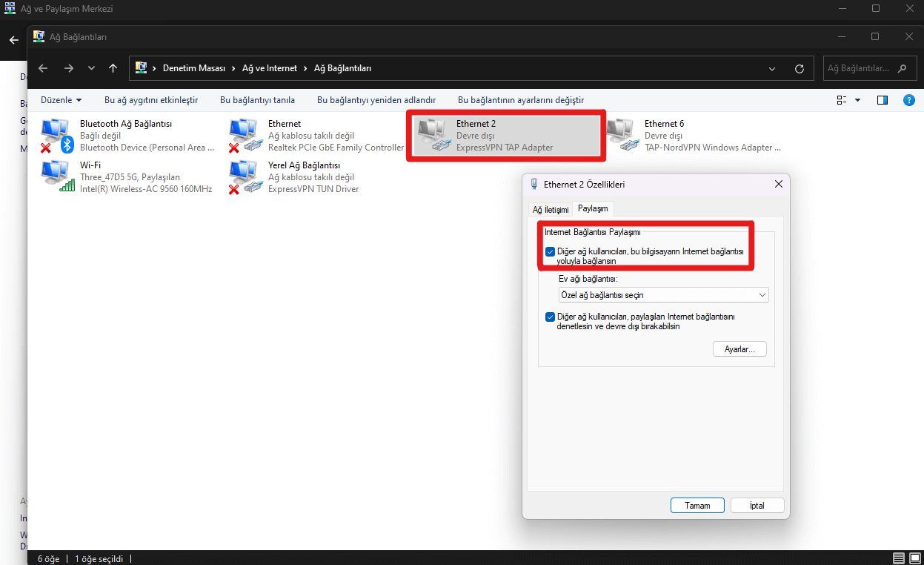
Task: Click '1 öğe seçildi' status text
Action: click(x=99, y=558)
